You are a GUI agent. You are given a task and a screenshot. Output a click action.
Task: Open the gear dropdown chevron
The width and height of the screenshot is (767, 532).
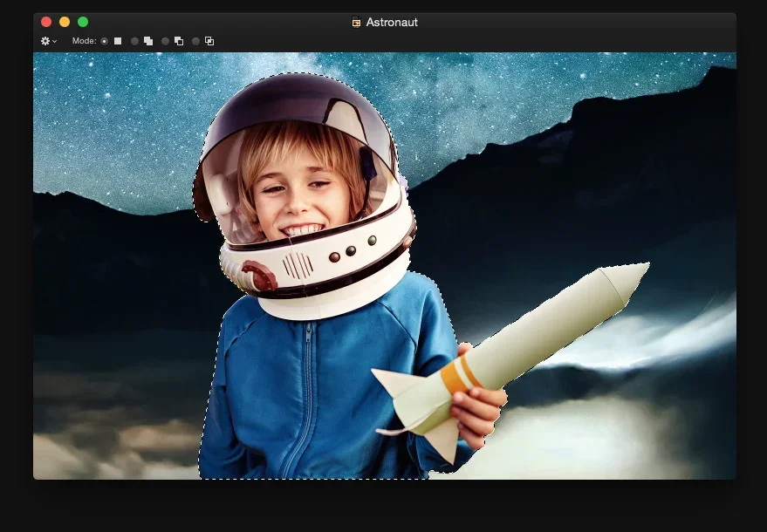[x=55, y=40]
